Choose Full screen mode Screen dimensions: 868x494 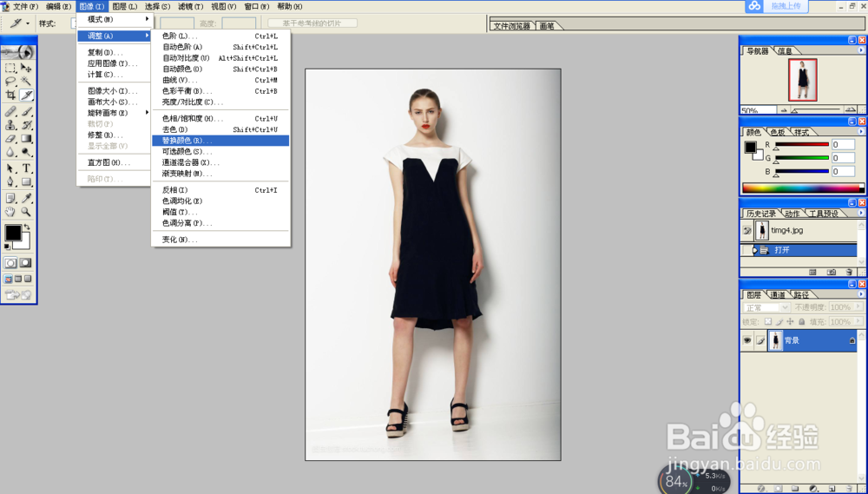click(x=28, y=279)
